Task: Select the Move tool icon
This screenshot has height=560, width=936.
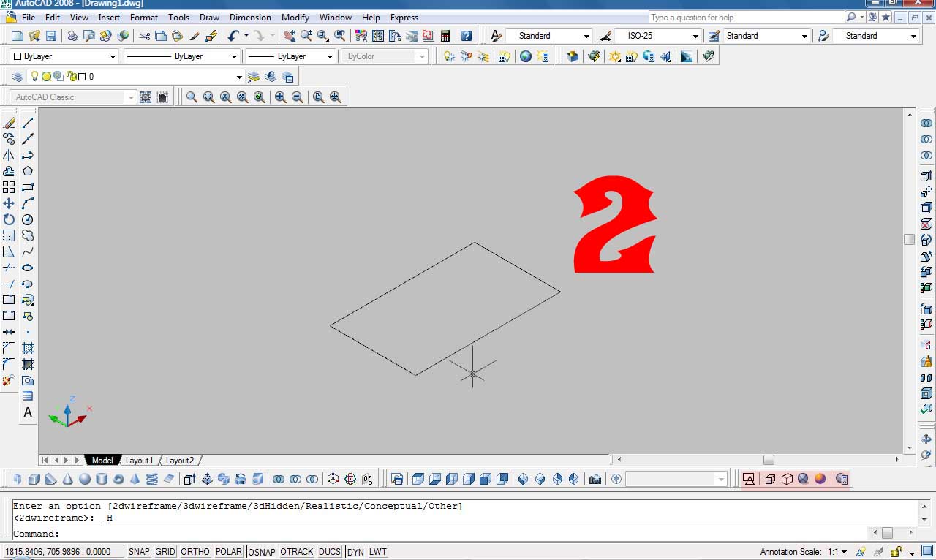Action: coord(9,203)
